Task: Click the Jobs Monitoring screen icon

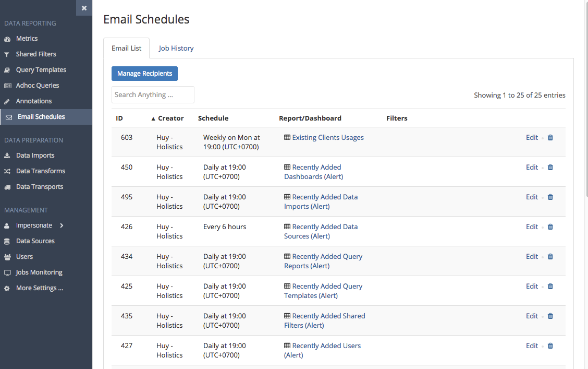Action: pos(7,272)
